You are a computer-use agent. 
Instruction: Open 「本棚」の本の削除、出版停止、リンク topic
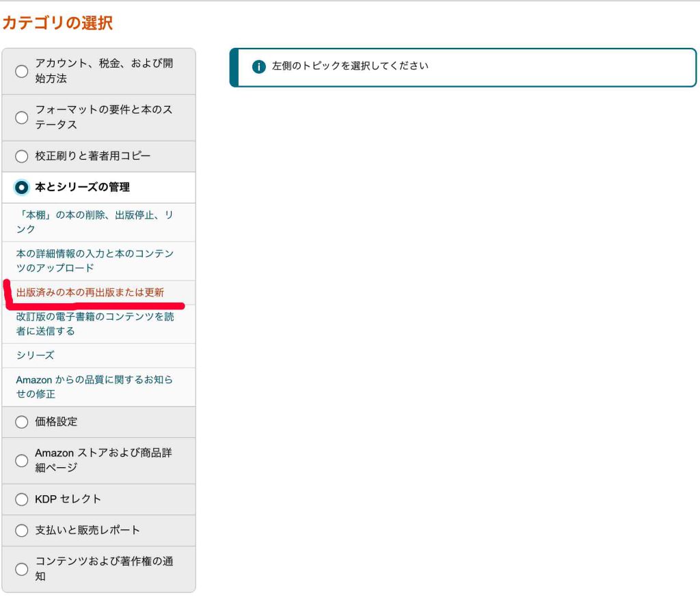click(94, 222)
